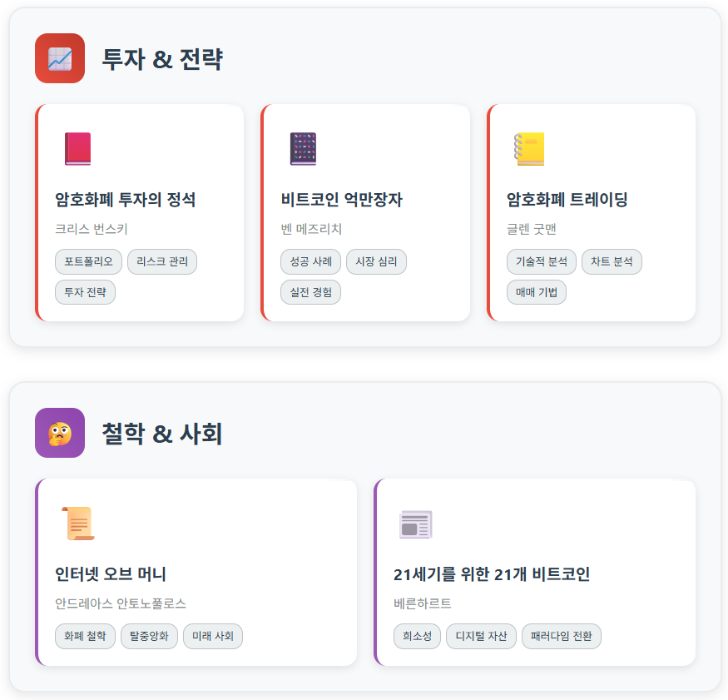
Task: Select the 성공 사례 tag
Action: pyautogui.click(x=310, y=261)
